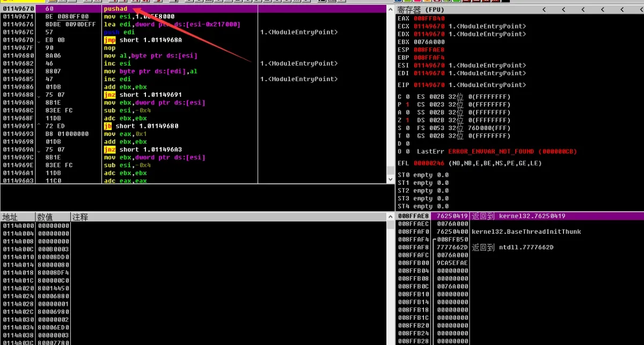Select the ESP register value 008FFAE8
Screen dimensions: 644x345
click(x=429, y=49)
